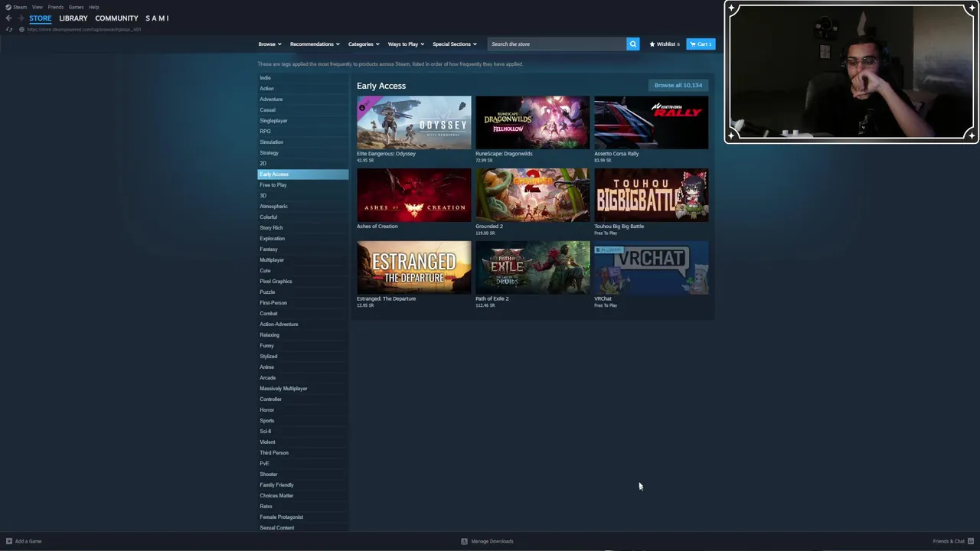The image size is (980, 551).
Task: Open the Special Sections dropdown
Action: 454,44
